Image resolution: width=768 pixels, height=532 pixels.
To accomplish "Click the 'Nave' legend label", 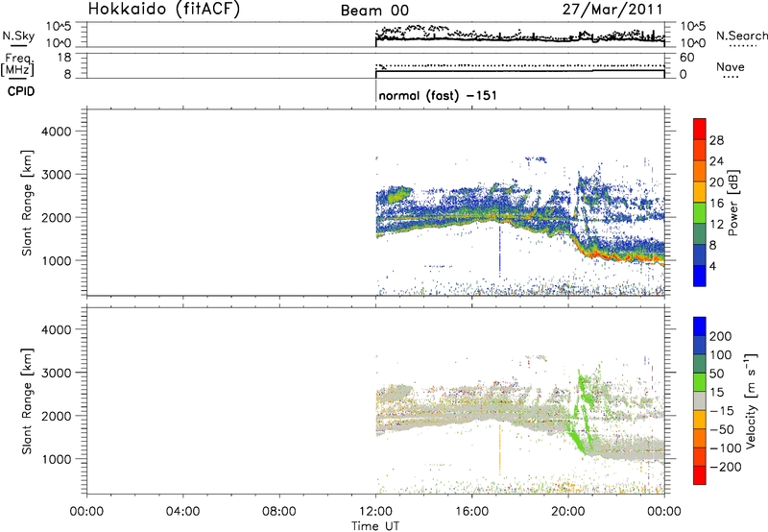I will (x=731, y=66).
